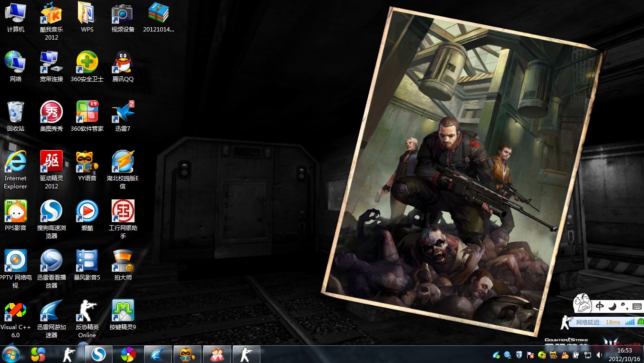Launch 搜狗高速浏览器 desktop shortcut
The height and width of the screenshot is (363, 644).
click(x=52, y=219)
